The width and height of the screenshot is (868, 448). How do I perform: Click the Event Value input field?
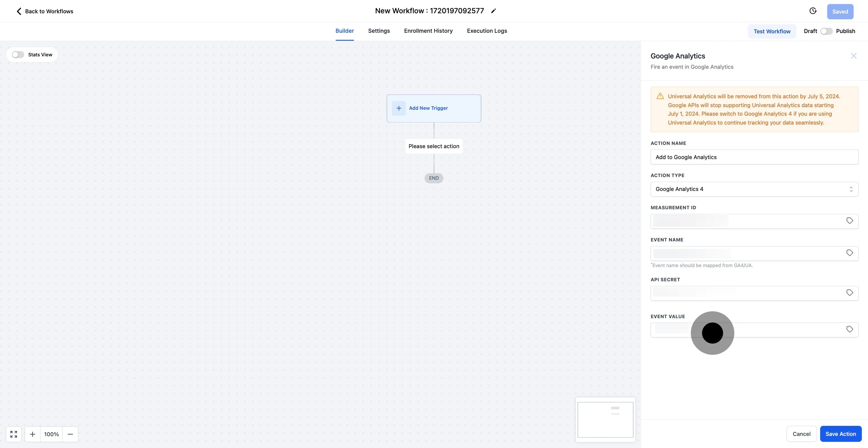pyautogui.click(x=754, y=330)
